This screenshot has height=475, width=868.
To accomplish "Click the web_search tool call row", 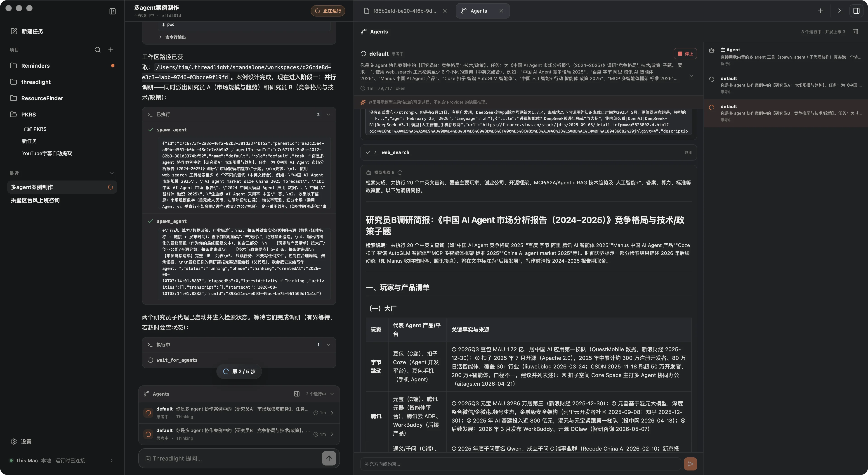I will click(528, 152).
